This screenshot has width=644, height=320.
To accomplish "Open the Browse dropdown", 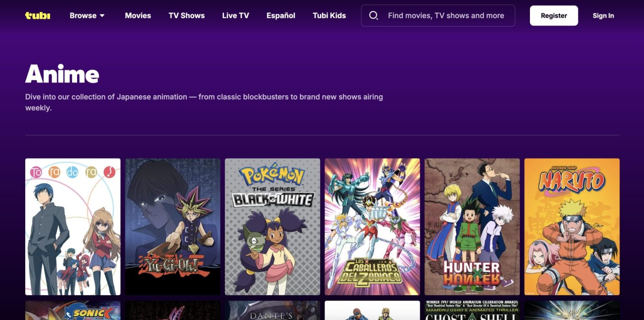I will click(x=87, y=16).
